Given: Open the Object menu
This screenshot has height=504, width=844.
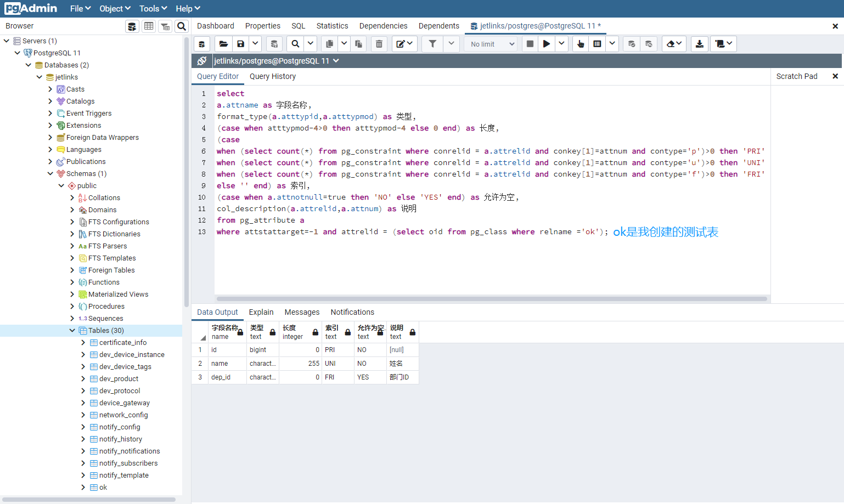Looking at the screenshot, I should pyautogui.click(x=115, y=9).
